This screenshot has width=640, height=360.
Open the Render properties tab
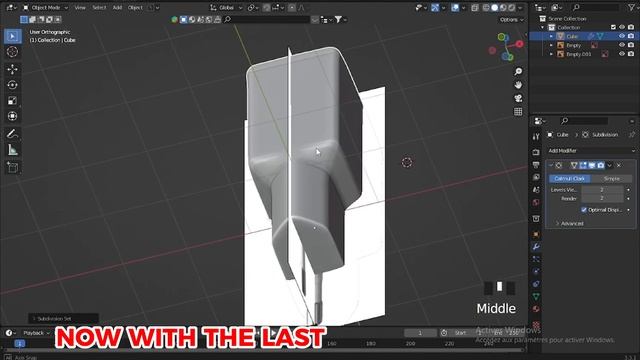(x=536, y=152)
